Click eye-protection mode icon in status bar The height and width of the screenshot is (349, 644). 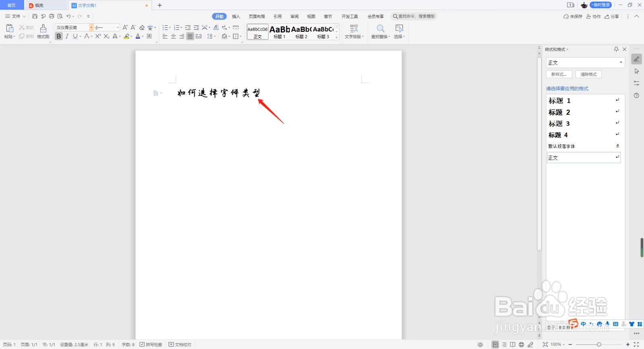(480, 345)
